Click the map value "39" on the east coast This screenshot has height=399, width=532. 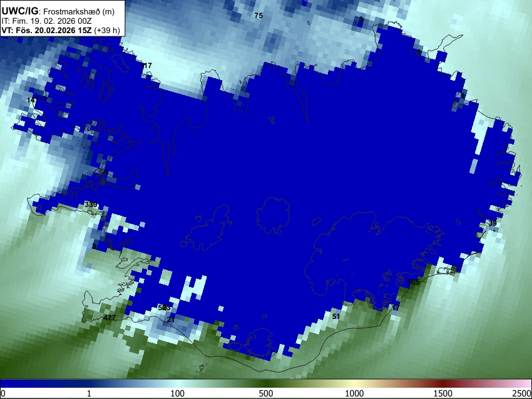tap(493, 223)
